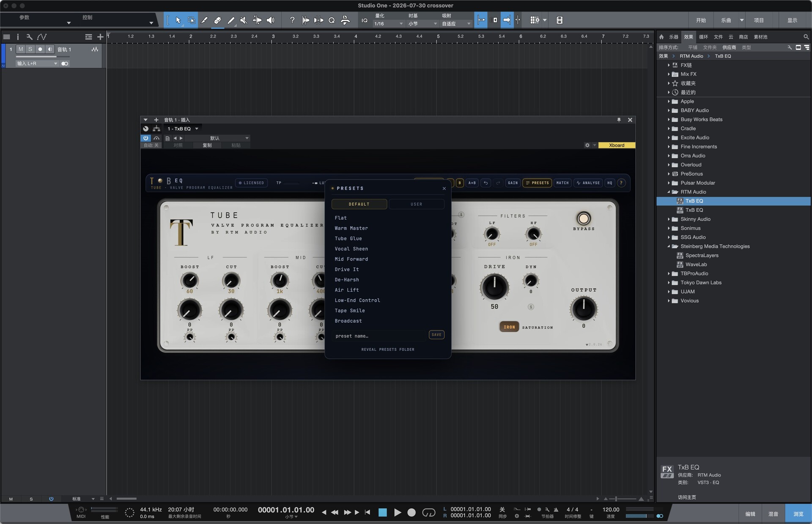
Task: Click the SAVE preset button
Action: click(436, 335)
